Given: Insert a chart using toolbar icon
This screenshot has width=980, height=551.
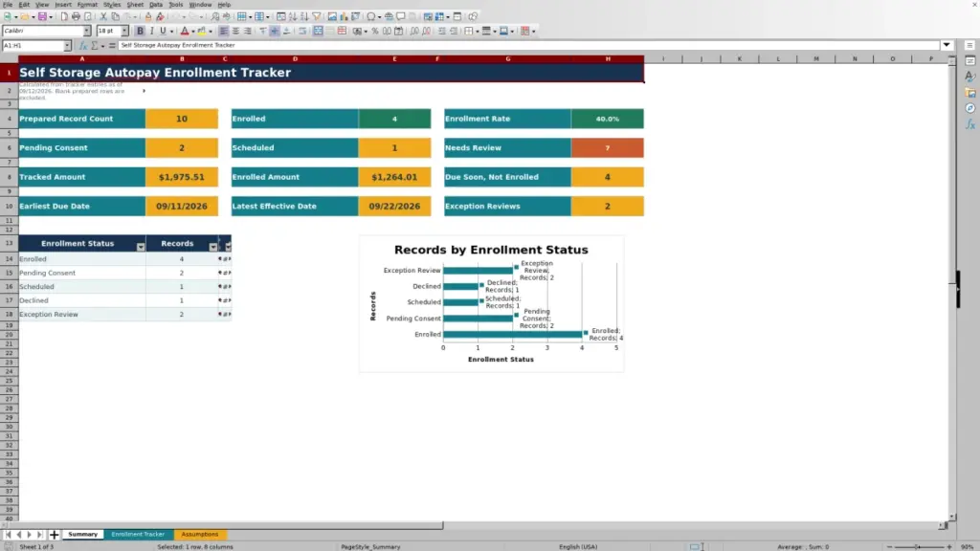Looking at the screenshot, I should [x=344, y=16].
